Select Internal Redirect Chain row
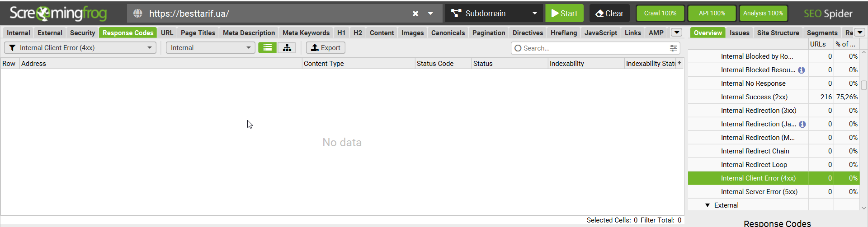The image size is (868, 227). (x=774, y=151)
